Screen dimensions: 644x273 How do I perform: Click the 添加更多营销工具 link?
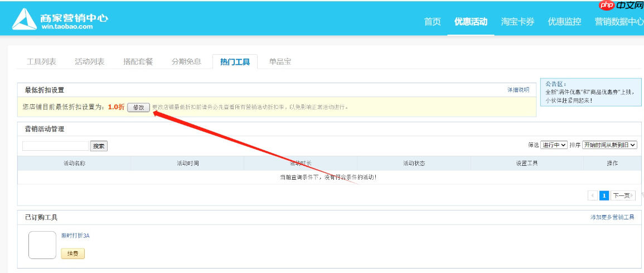pyautogui.click(x=612, y=217)
